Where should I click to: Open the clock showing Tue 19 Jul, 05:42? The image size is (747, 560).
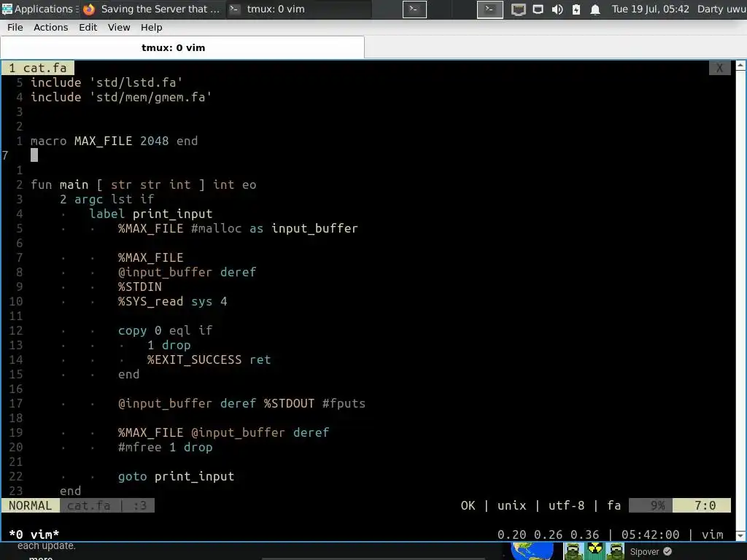(x=650, y=9)
